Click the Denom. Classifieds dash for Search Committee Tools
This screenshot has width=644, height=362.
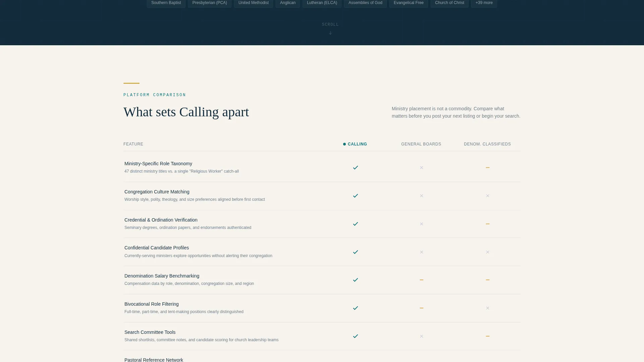[x=488, y=336]
